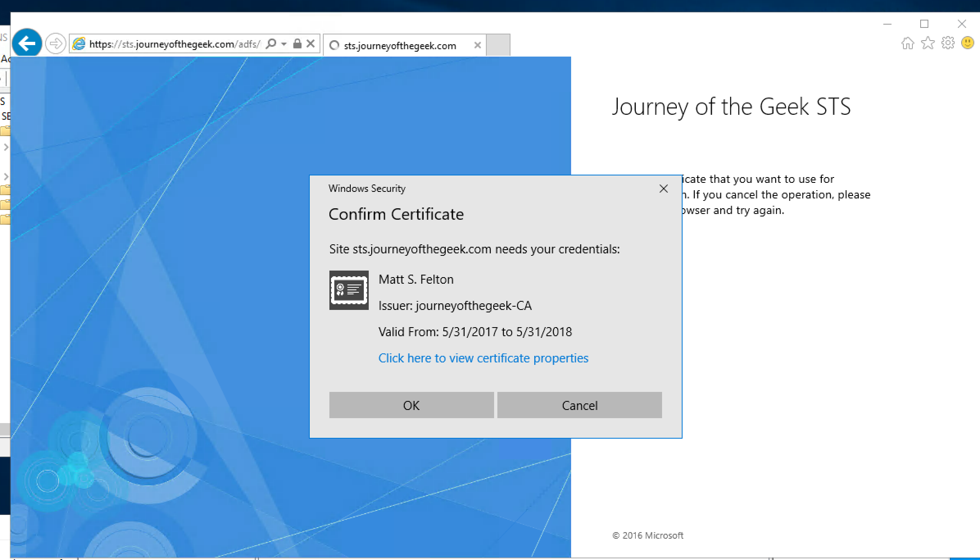This screenshot has height=560, width=980.
Task: Open a new blank tab
Action: [x=498, y=45]
